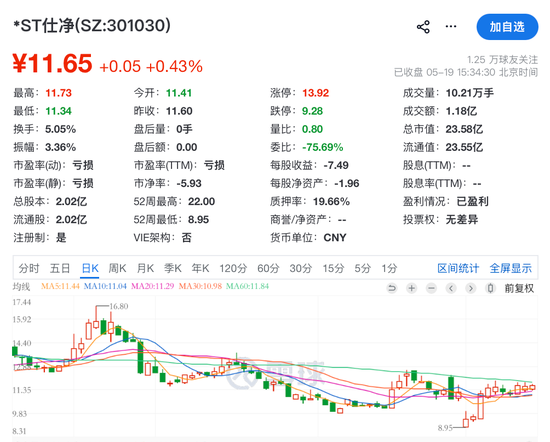Zoom in chart with plus icon
550x442 pixels.
[x=411, y=288]
